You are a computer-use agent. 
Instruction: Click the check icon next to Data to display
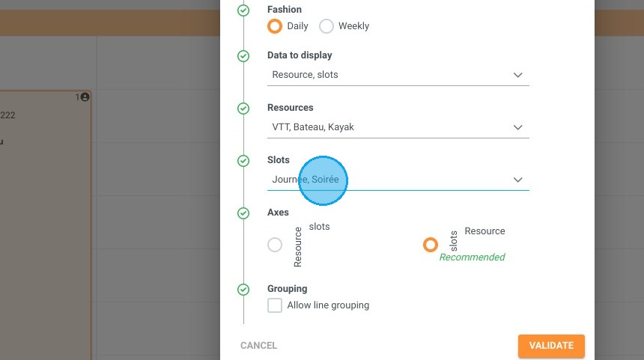click(x=243, y=56)
